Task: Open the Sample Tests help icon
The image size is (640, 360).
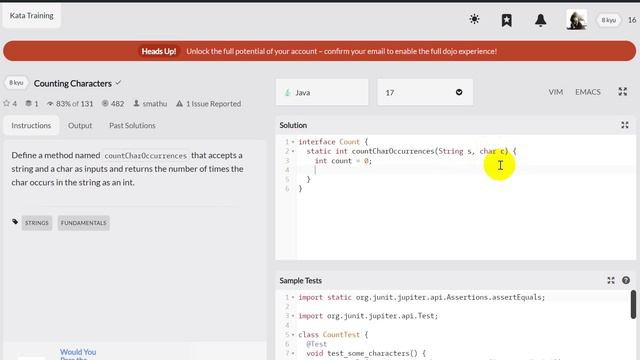Action: pyautogui.click(x=626, y=280)
